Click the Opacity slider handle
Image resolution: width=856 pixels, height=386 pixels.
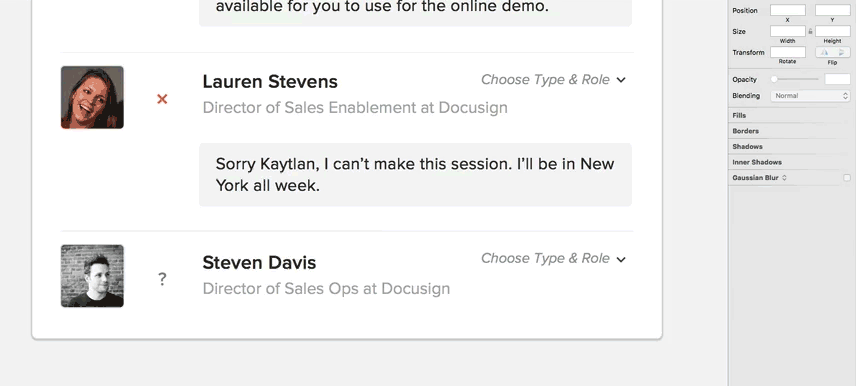coord(774,79)
